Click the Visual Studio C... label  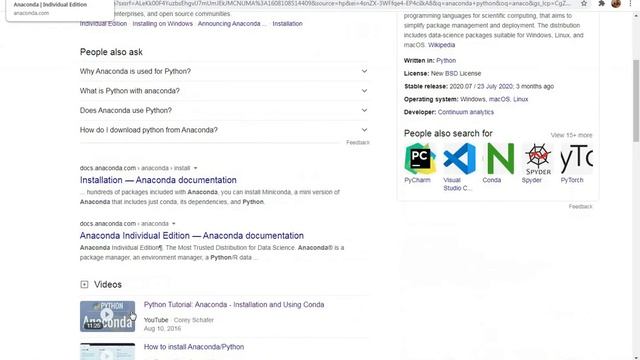(457, 184)
